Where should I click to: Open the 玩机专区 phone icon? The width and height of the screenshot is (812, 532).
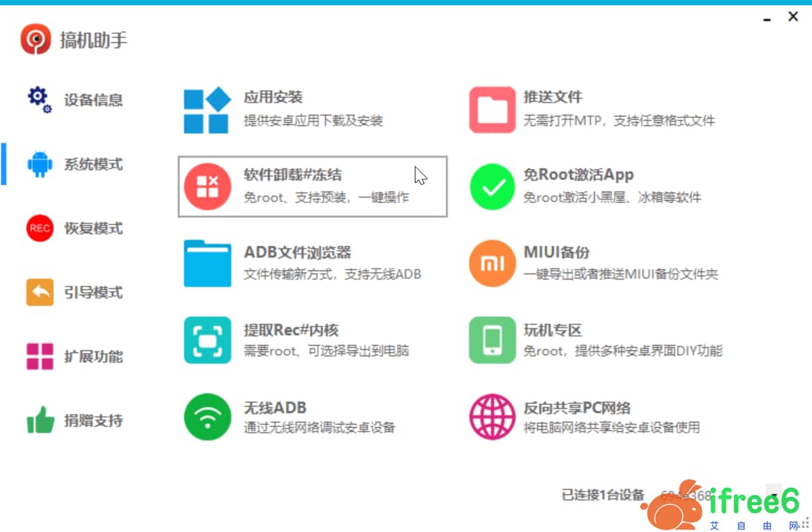(492, 341)
